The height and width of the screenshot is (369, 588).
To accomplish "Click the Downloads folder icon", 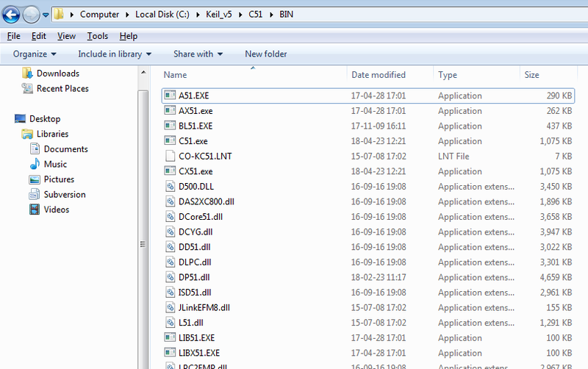I will (x=28, y=74).
